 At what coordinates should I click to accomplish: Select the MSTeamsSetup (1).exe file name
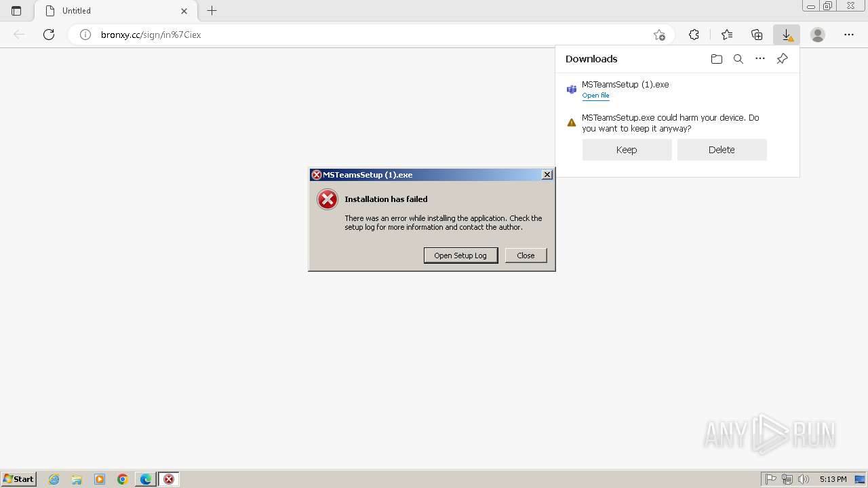pos(625,85)
